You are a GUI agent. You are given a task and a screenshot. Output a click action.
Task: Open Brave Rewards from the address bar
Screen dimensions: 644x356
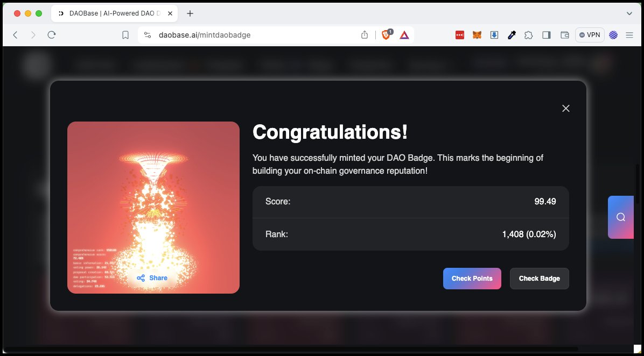(403, 34)
